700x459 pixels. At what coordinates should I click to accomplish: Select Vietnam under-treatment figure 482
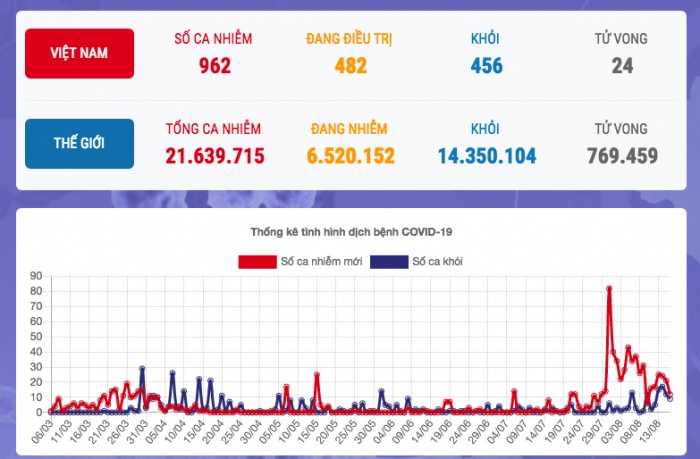click(350, 66)
